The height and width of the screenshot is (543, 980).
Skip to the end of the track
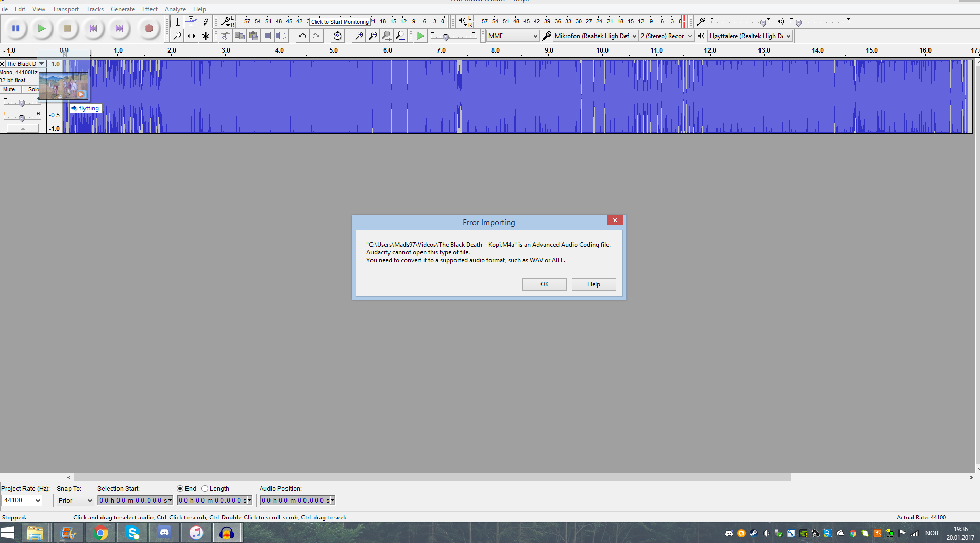(119, 29)
